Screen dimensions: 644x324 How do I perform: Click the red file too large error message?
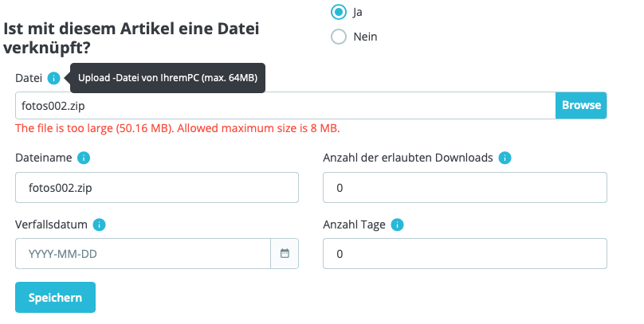178,128
